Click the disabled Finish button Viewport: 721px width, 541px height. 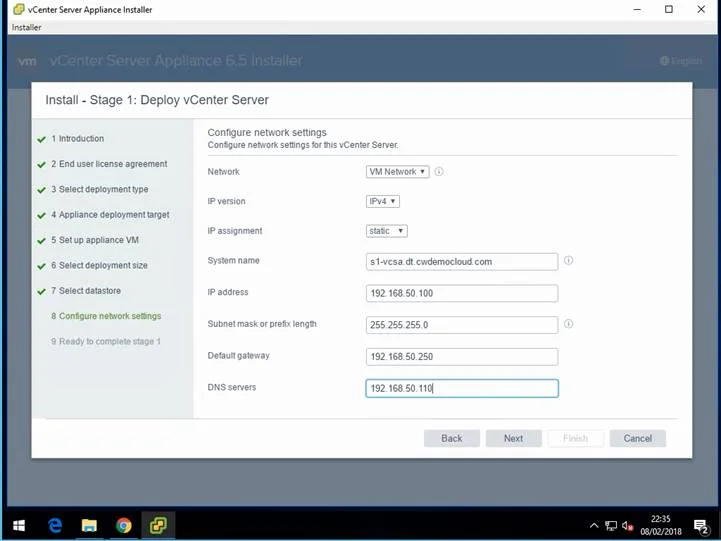[576, 438]
